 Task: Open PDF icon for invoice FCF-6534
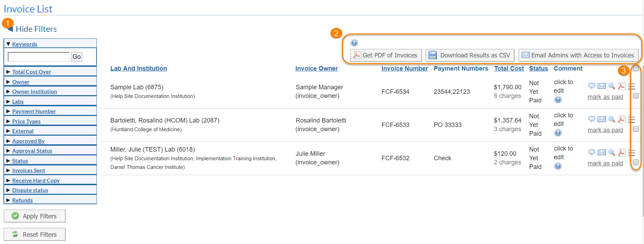point(622,86)
